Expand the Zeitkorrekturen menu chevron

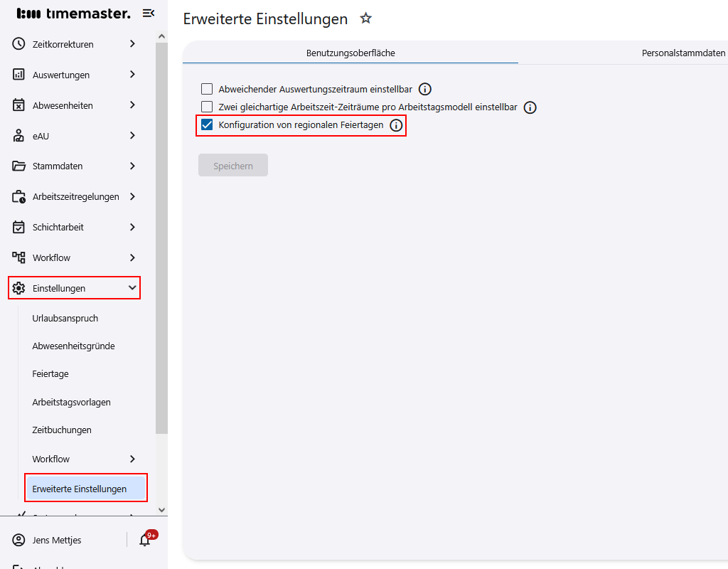132,44
